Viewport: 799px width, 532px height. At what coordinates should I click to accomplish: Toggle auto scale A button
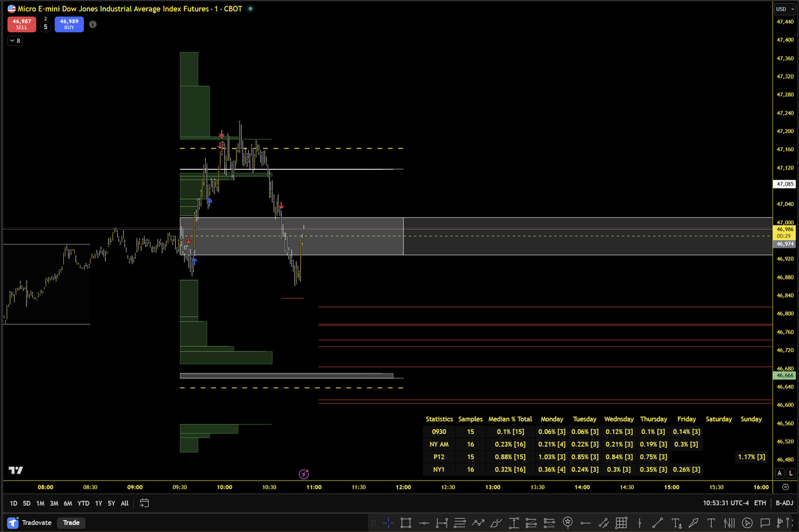point(780,473)
